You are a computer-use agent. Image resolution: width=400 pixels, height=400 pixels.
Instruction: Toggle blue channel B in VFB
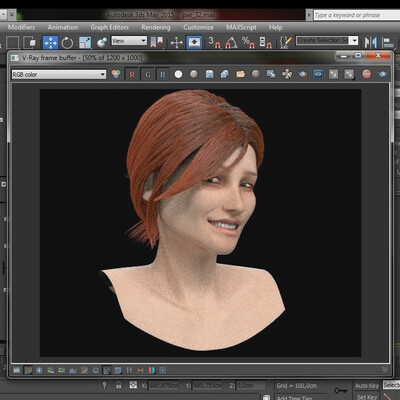[163, 74]
